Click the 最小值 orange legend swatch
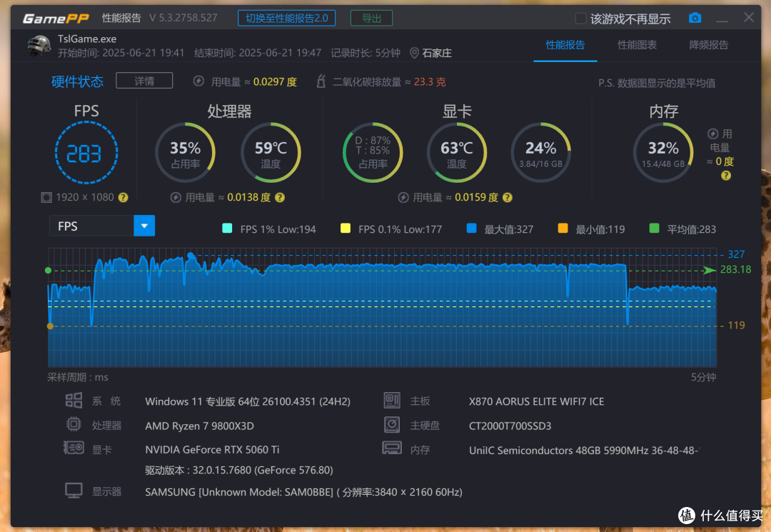 563,228
